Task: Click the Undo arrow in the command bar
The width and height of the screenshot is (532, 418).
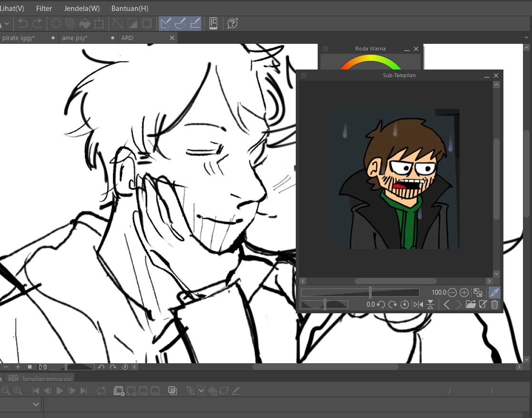Action: click(23, 23)
